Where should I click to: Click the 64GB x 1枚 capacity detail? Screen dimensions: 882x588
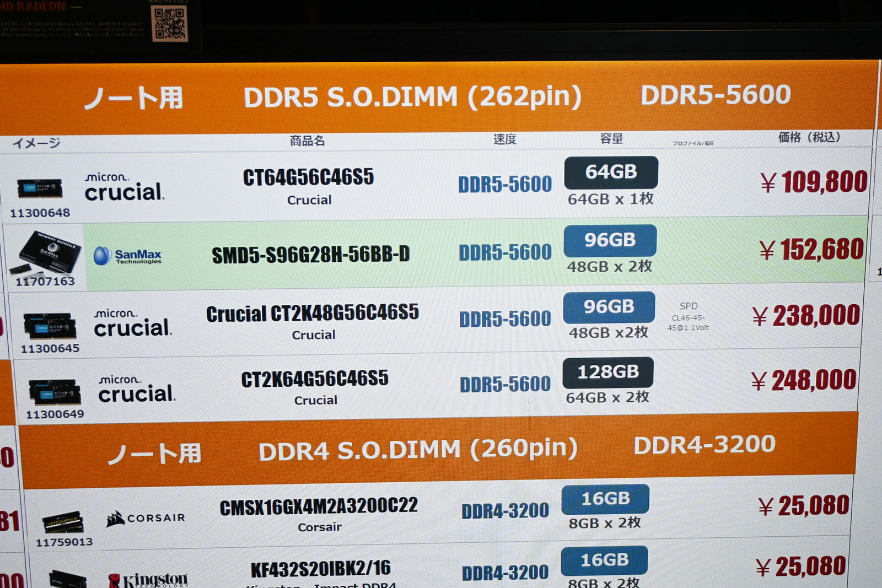tap(611, 199)
